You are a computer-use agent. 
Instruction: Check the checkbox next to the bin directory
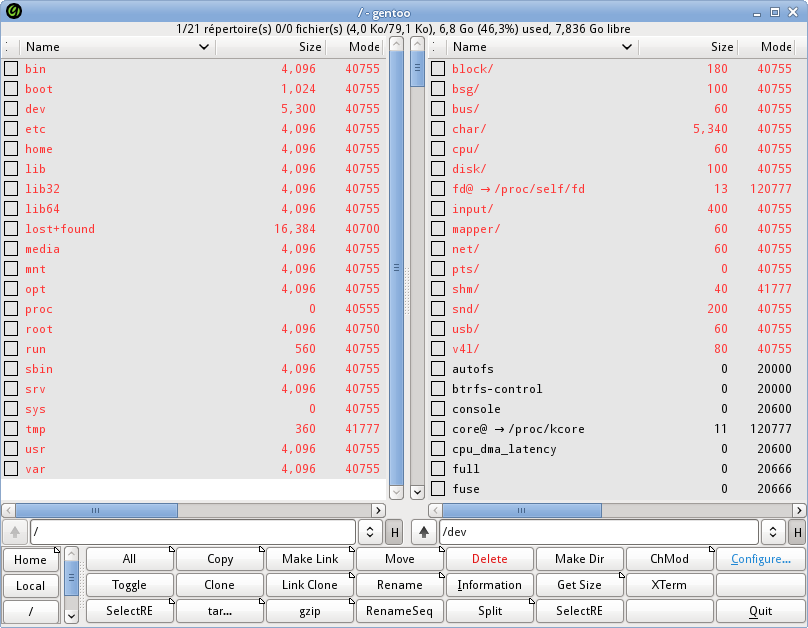coord(13,69)
